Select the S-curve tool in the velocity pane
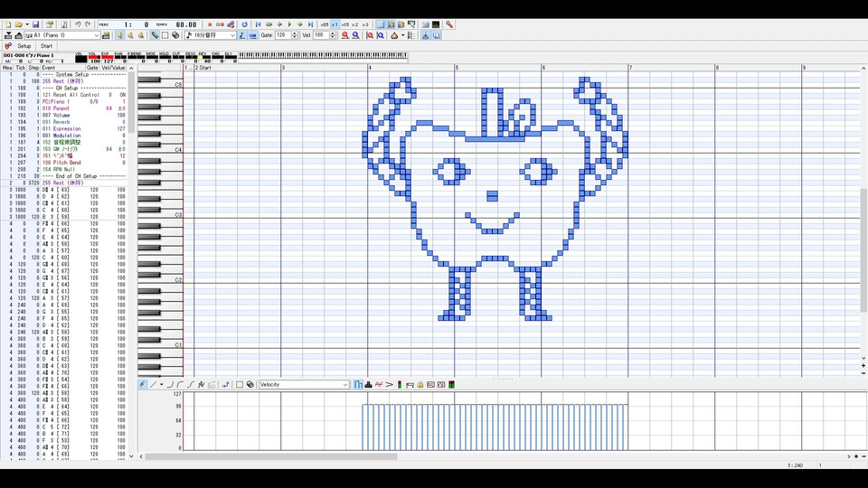 point(191,385)
